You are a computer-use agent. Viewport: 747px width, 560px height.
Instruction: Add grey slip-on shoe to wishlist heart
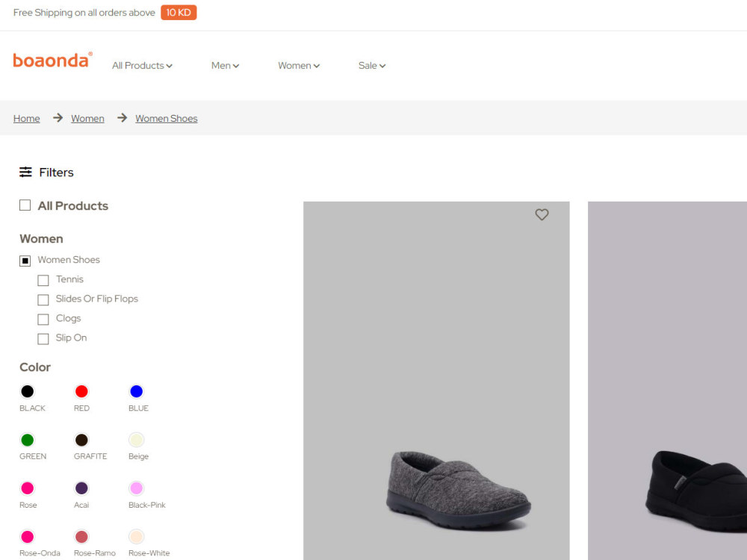point(542,215)
